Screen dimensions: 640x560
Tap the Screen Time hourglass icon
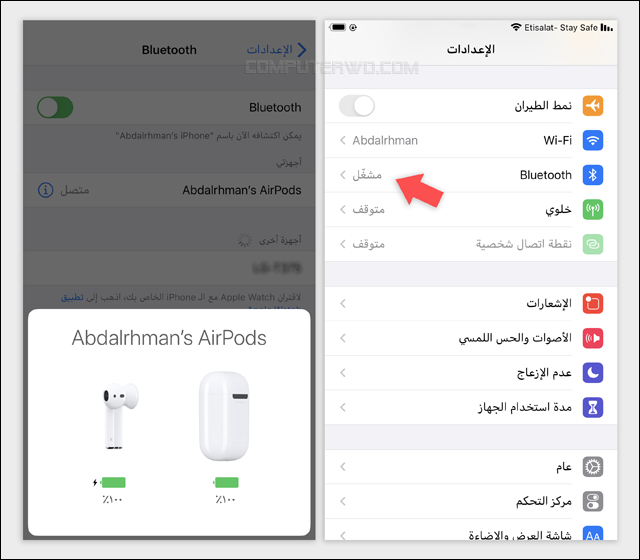(593, 407)
